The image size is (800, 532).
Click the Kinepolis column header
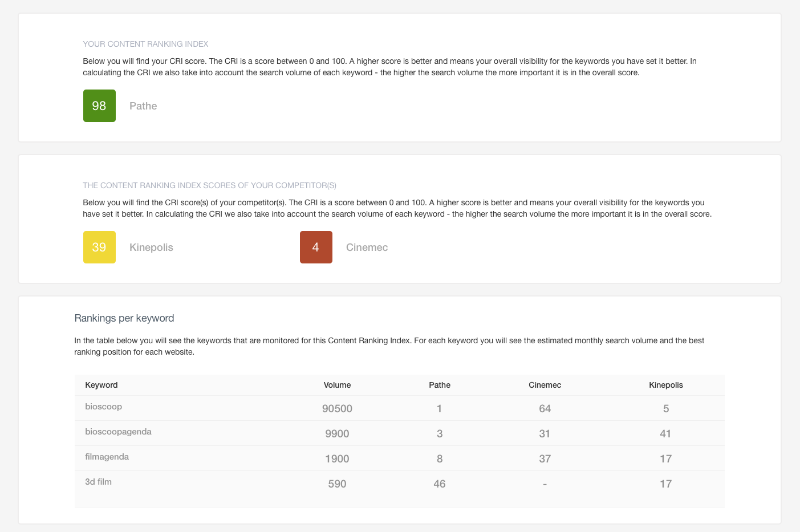click(665, 385)
